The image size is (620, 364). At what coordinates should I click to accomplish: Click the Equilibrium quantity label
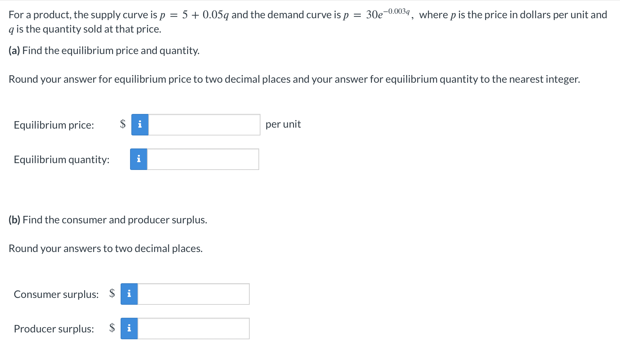point(62,160)
